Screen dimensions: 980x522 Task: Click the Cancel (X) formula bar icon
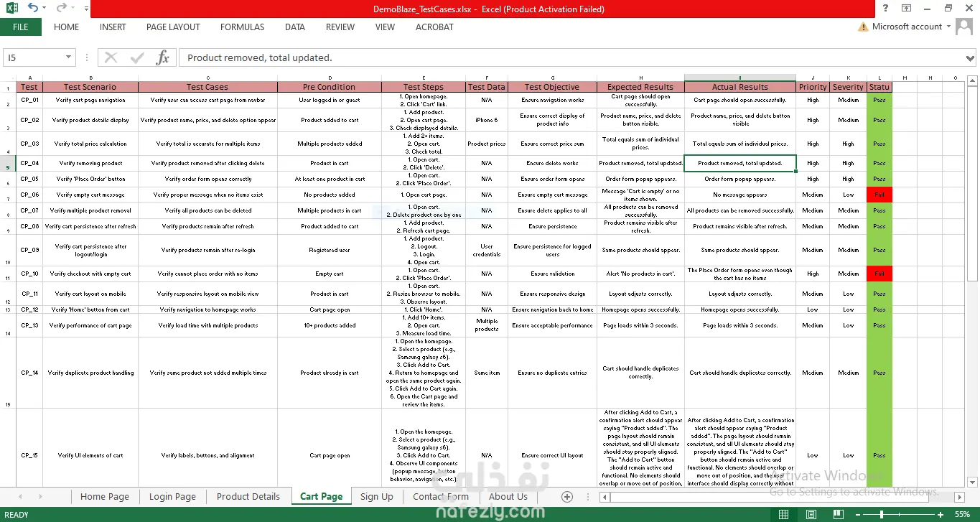(x=111, y=57)
